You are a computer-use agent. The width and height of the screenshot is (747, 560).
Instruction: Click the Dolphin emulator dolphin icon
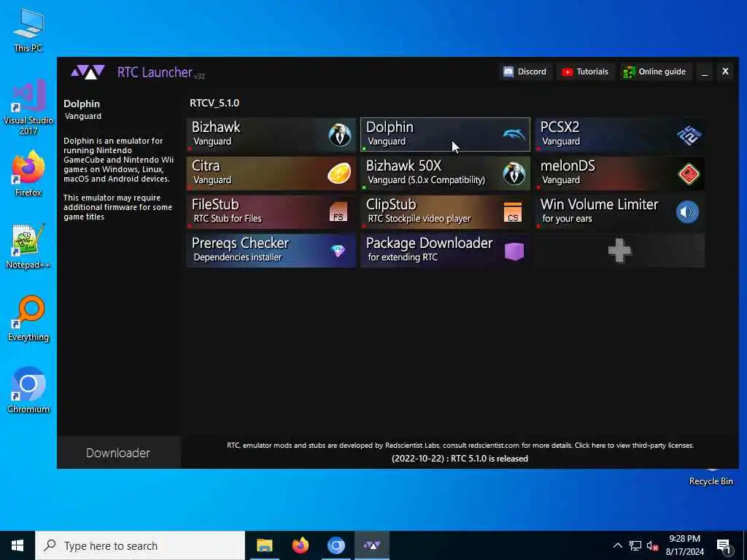click(514, 135)
